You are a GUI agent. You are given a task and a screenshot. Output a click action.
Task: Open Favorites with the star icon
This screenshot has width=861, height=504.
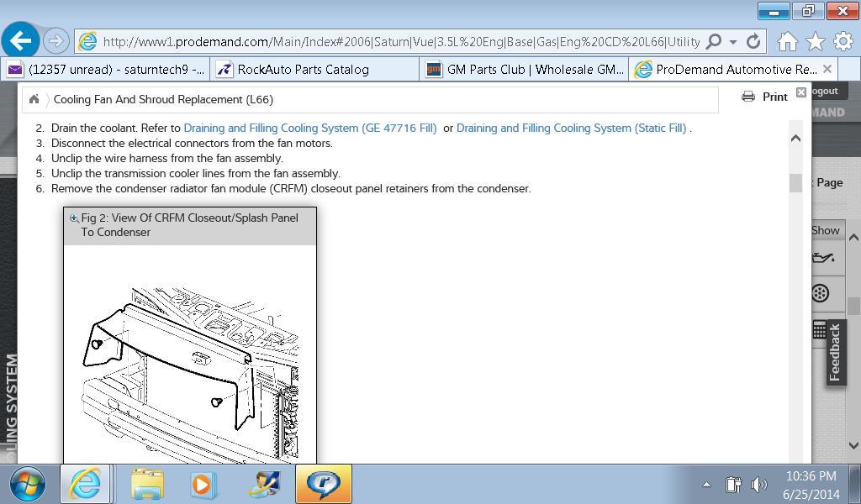(x=816, y=41)
